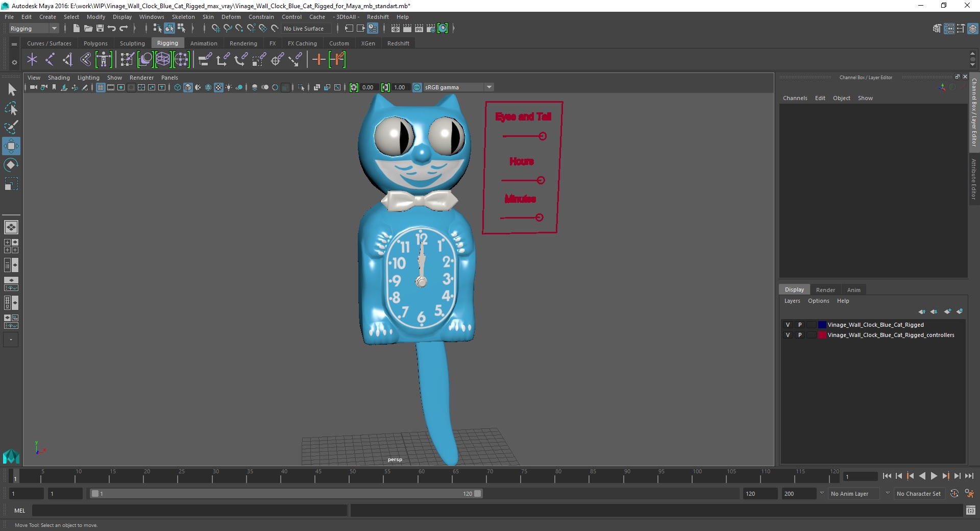Create new layer icon in Layer Editor
The width and height of the screenshot is (980, 531).
click(x=948, y=311)
